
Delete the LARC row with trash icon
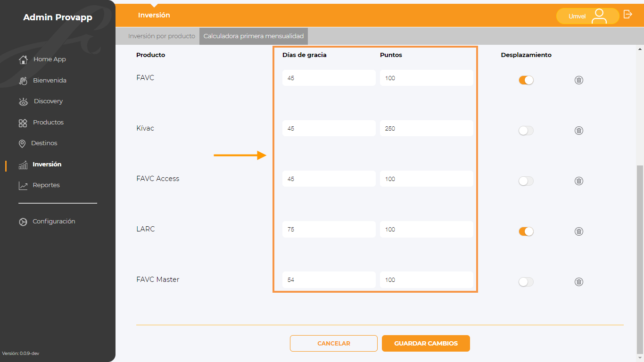[579, 231]
